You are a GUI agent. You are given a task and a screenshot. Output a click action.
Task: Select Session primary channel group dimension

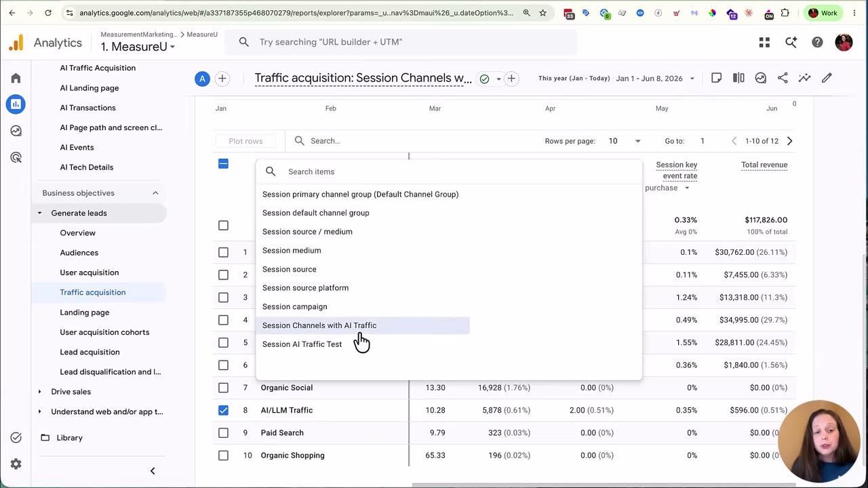coord(360,195)
